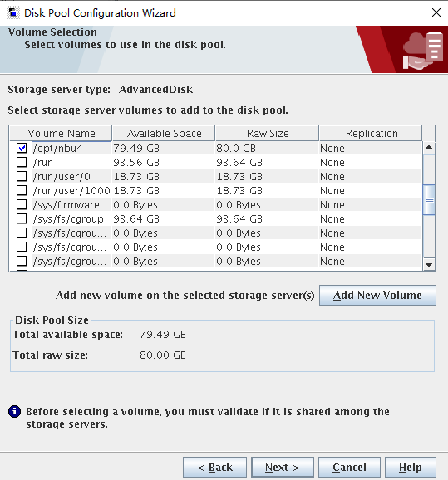Click the scroll up arrow of volume list
Image resolution: width=448 pixels, height=480 pixels.
point(429,148)
